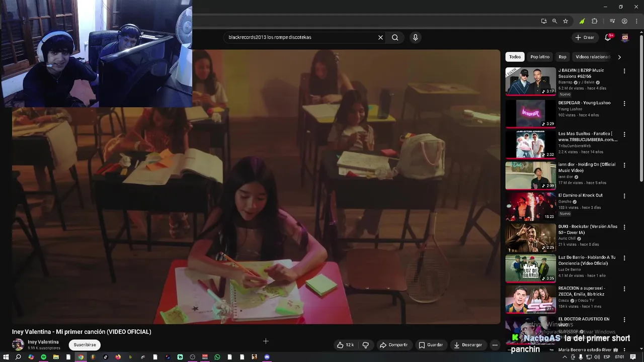Open options for DUKI Rockstar video
Viewport: 644px width, 362px height.
[x=624, y=227]
